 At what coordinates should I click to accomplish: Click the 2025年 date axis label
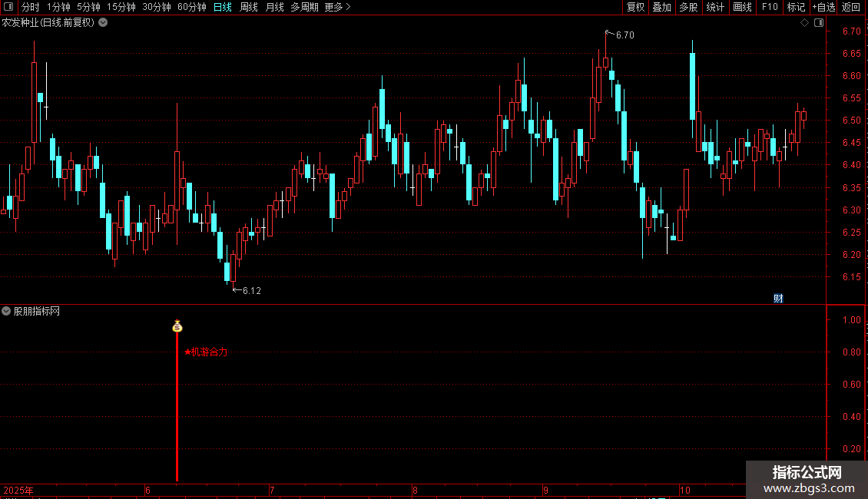pos(18,490)
